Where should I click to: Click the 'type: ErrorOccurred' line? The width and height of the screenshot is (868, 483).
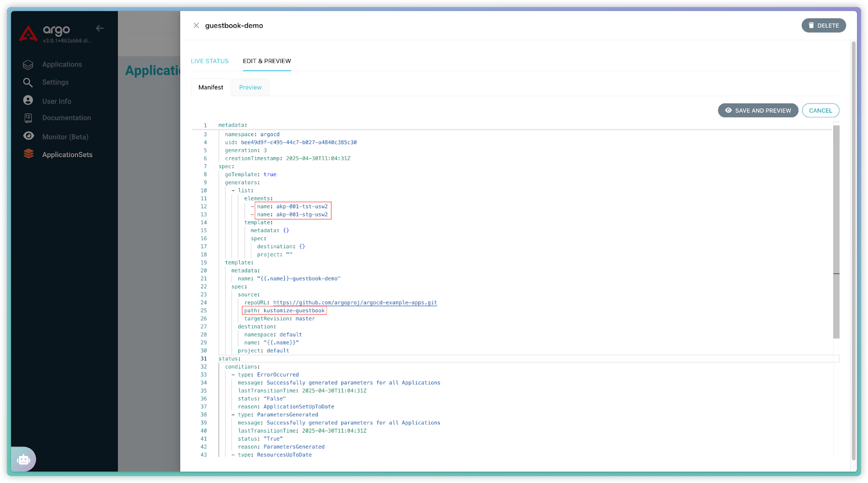[268, 375]
